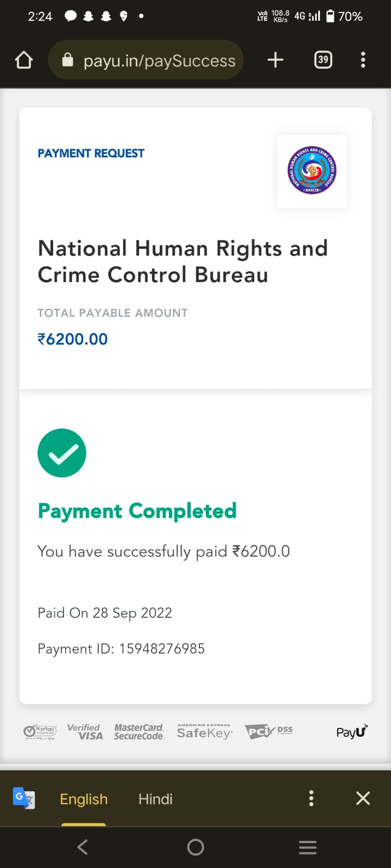This screenshot has height=868, width=391.
Task: Tap the American Express SafeKey badge
Action: tap(204, 732)
